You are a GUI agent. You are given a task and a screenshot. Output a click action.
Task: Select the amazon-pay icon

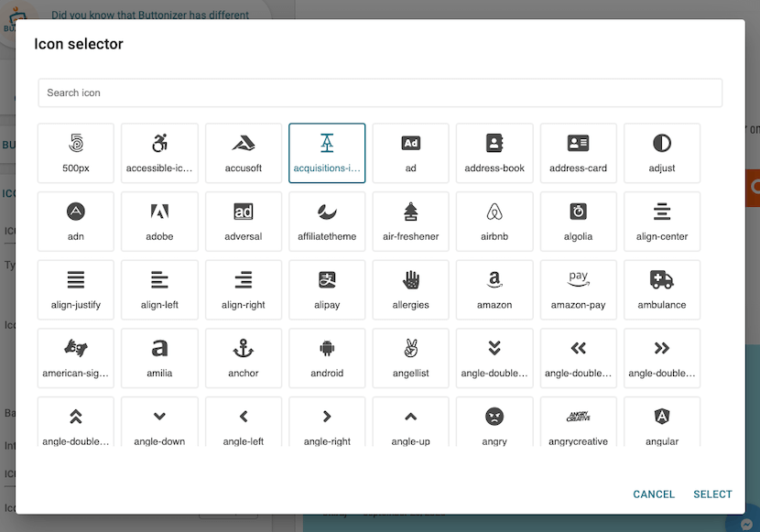coord(578,289)
